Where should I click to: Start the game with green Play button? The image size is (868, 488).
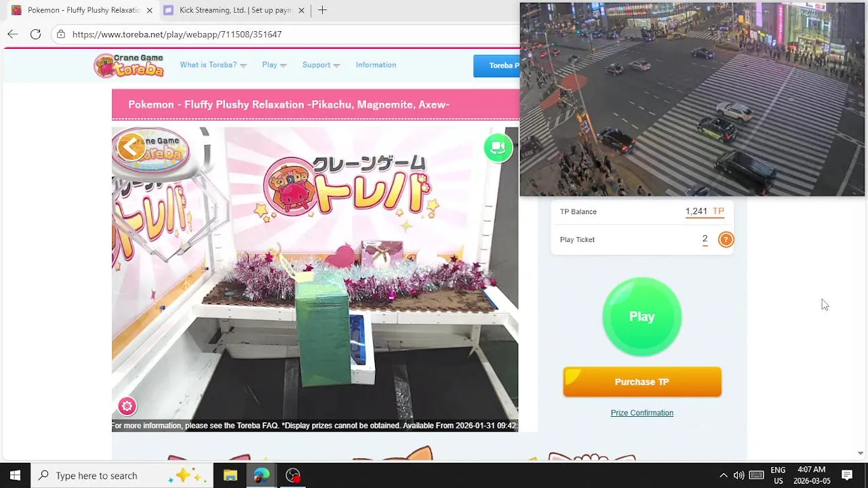(642, 317)
